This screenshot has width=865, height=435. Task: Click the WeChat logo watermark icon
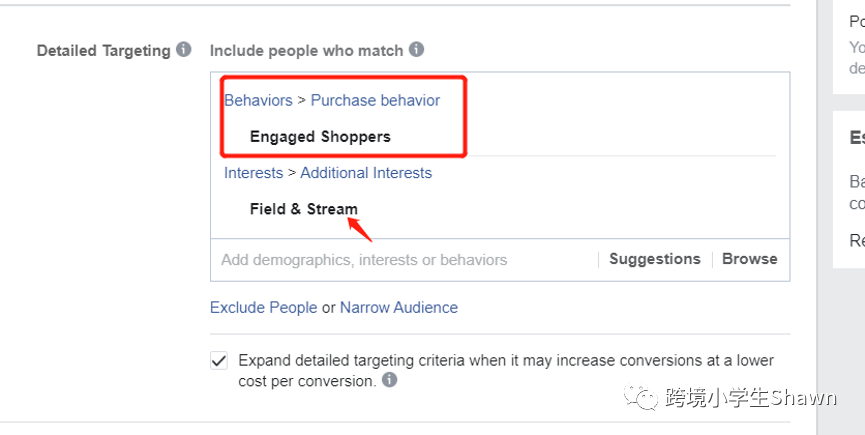pos(641,397)
